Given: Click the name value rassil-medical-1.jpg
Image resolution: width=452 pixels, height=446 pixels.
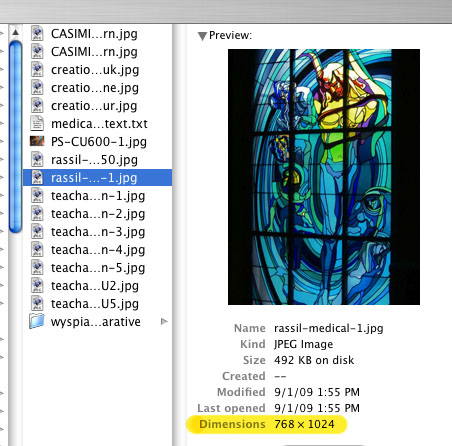Looking at the screenshot, I should [x=329, y=328].
